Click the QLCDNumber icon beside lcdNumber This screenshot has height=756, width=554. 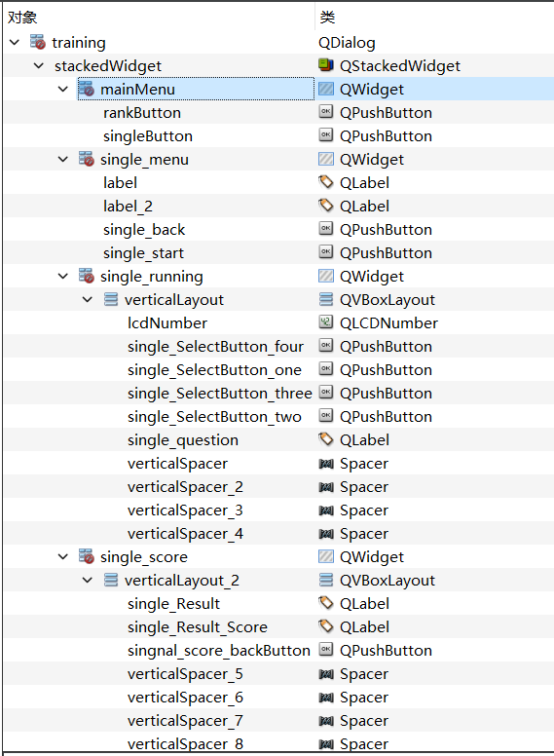tap(326, 322)
